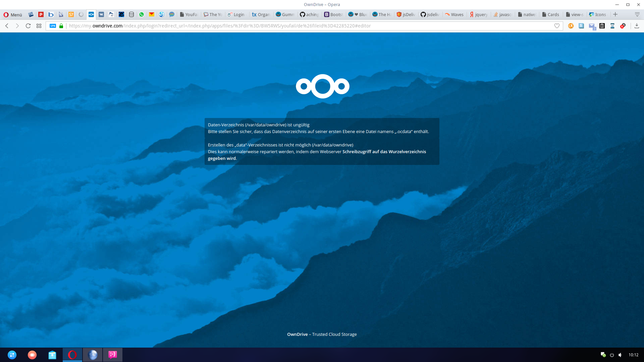644x362 pixels.
Task: Toggle the VPN badge in address bar
Action: 53,26
